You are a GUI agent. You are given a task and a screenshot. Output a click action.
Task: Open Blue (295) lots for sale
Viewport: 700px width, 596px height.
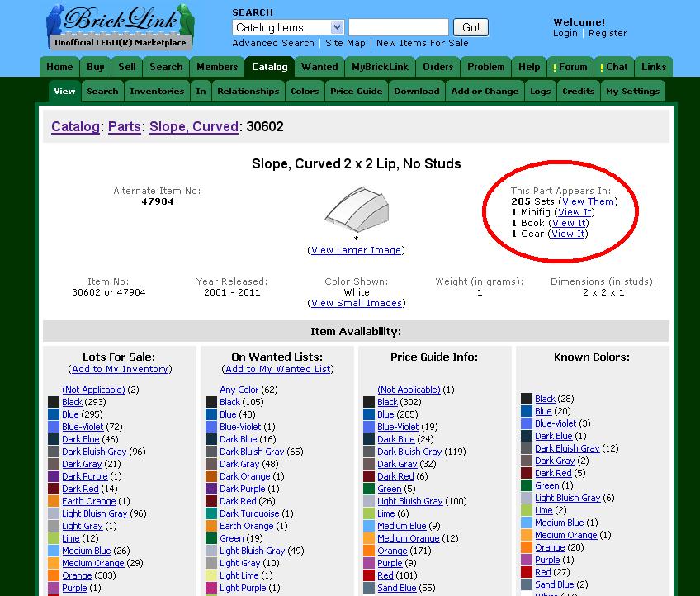[x=70, y=414]
